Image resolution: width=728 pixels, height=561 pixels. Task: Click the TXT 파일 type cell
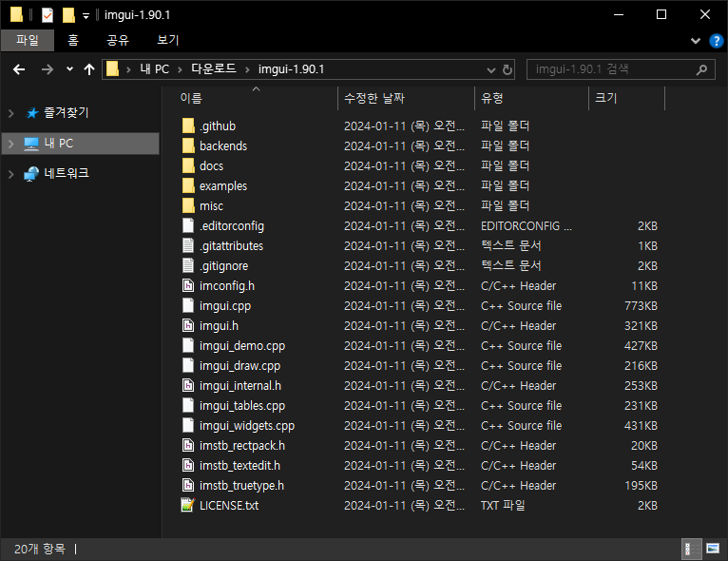503,506
